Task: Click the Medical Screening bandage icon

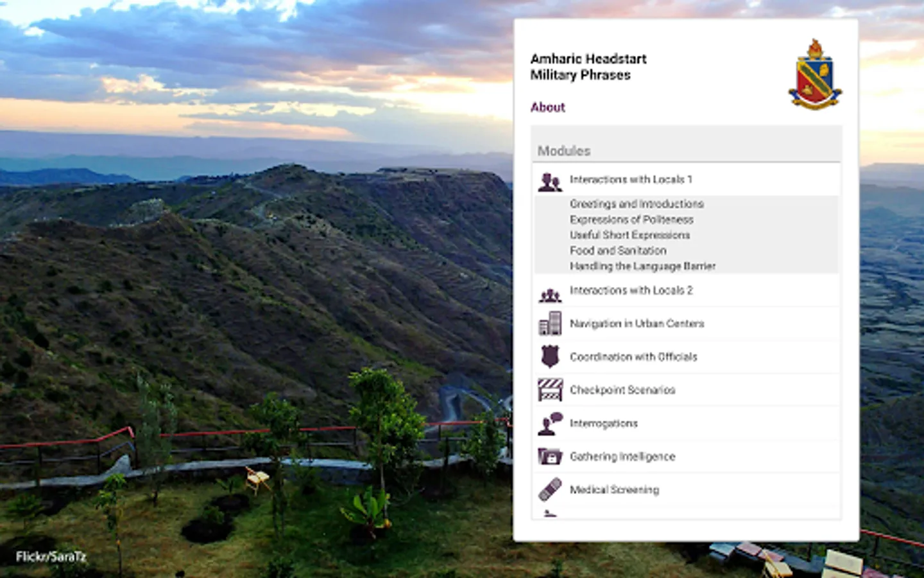Action: pos(550,490)
